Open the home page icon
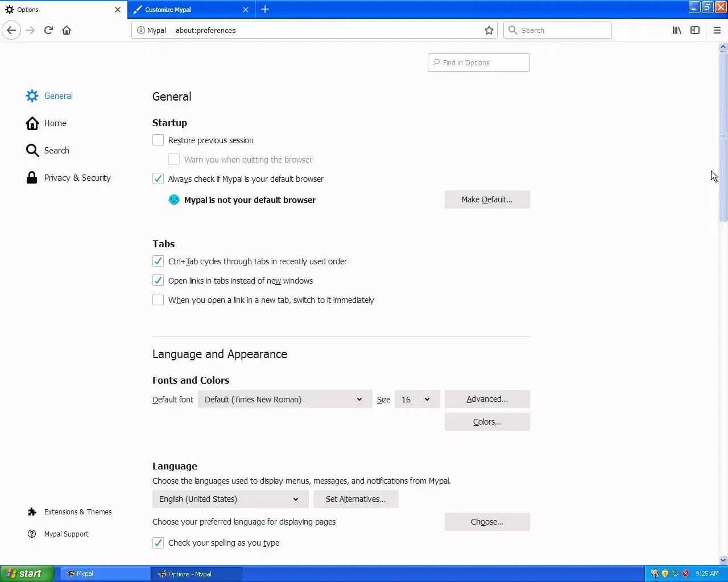The height and width of the screenshot is (582, 728). tap(67, 30)
